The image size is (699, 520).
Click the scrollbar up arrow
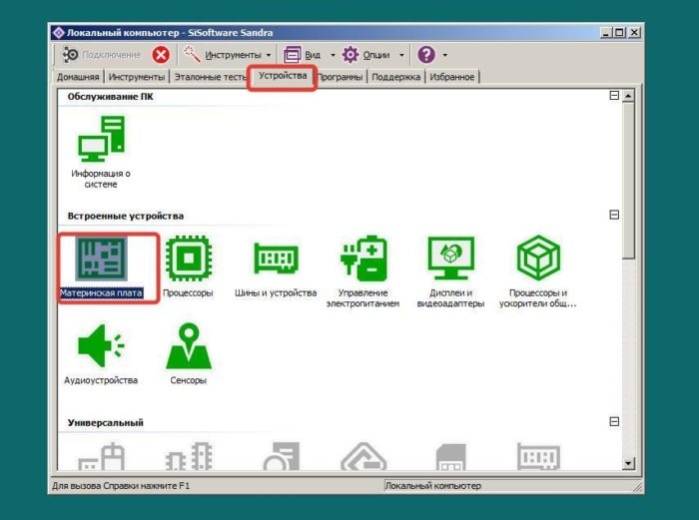(x=628, y=95)
